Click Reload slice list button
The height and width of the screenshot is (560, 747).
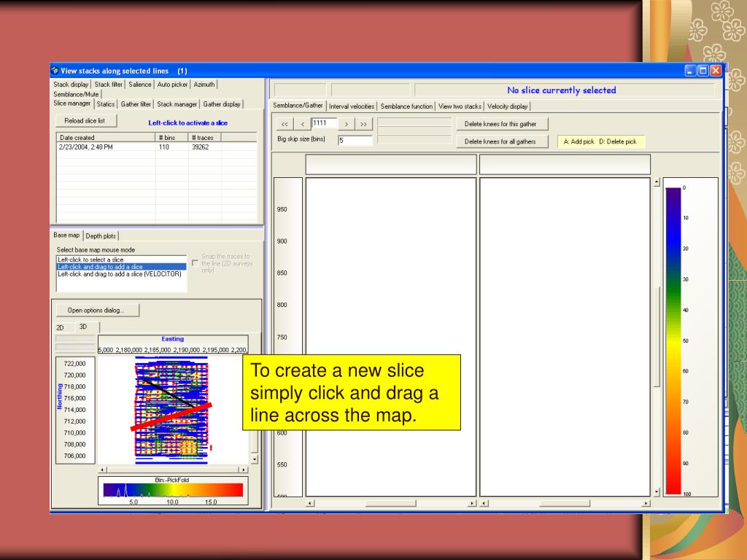[x=86, y=121]
